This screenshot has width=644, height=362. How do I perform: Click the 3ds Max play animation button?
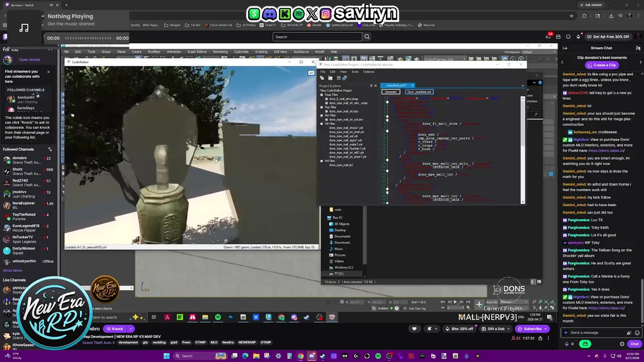(455, 302)
